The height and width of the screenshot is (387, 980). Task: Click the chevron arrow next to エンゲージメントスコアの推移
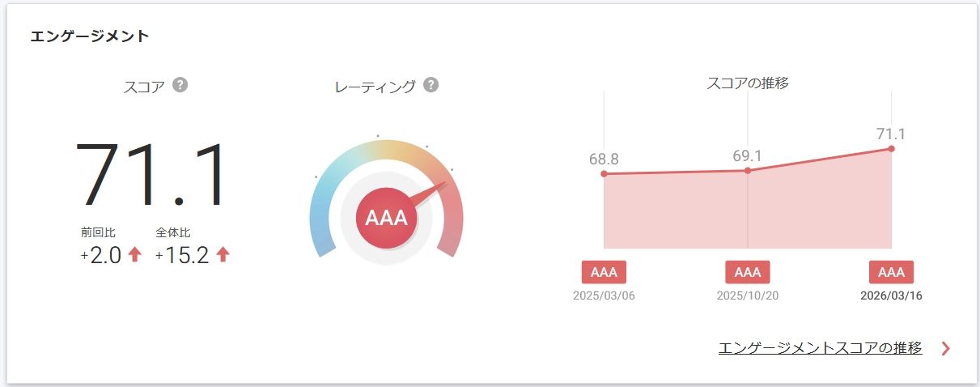(946, 349)
